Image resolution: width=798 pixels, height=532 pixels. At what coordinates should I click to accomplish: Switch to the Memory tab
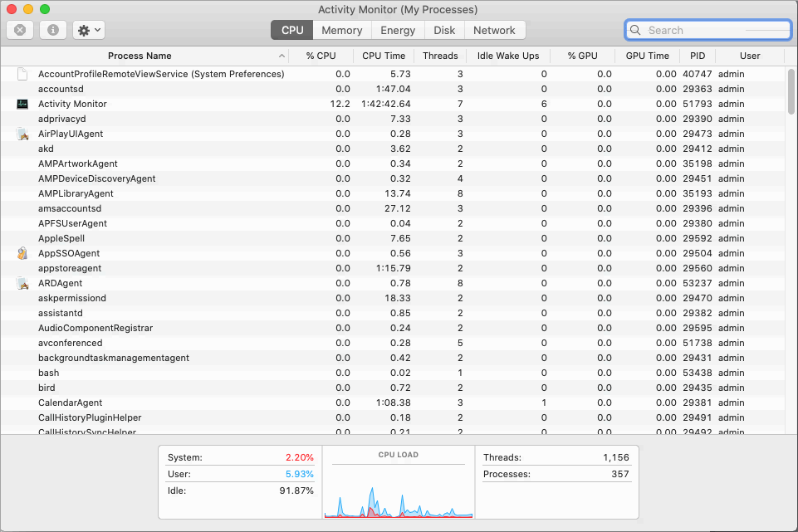[341, 30]
